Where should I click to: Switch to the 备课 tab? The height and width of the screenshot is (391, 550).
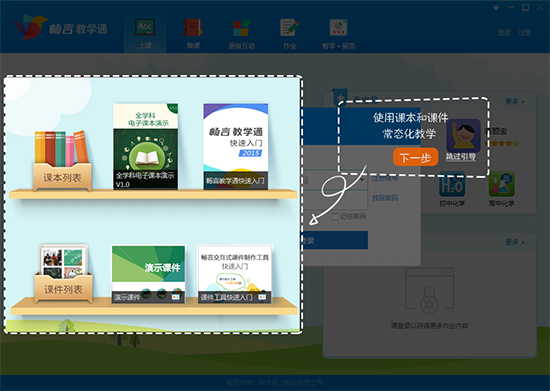pos(193,34)
